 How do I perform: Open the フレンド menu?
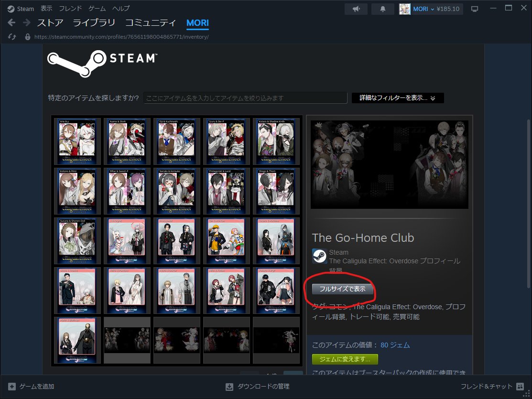[x=71, y=9]
